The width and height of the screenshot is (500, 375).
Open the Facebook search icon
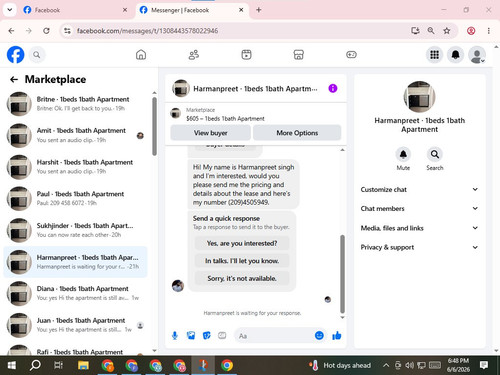pos(37,55)
